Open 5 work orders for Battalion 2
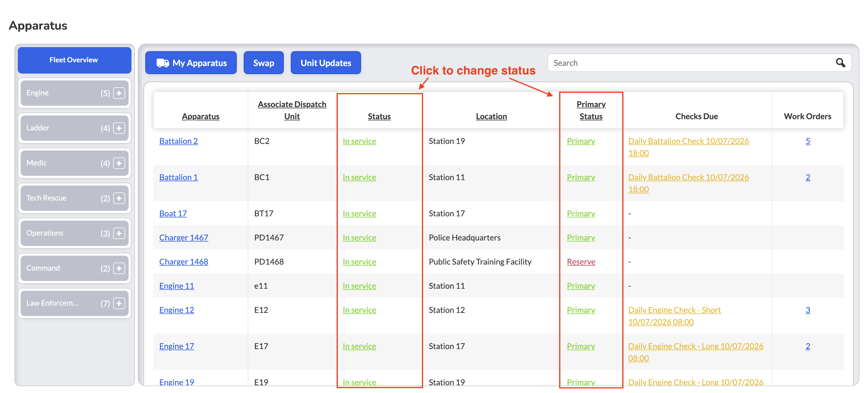This screenshot has width=868, height=393. [808, 141]
